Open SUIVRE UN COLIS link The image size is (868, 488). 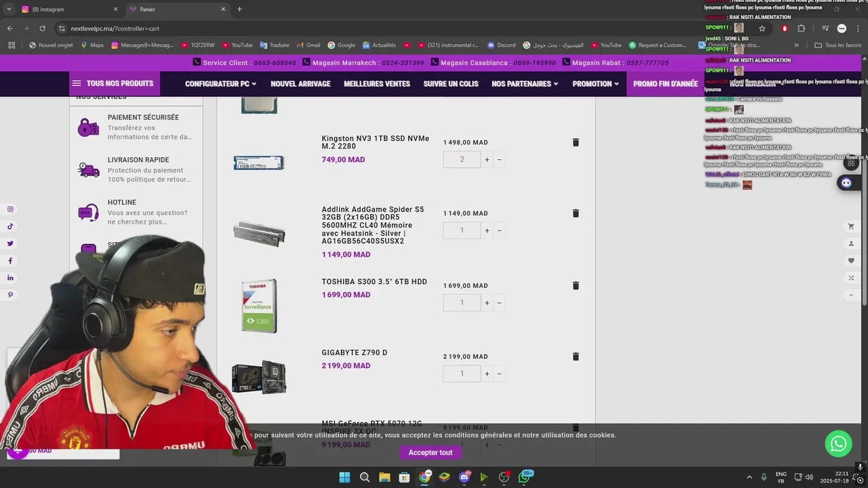451,84
